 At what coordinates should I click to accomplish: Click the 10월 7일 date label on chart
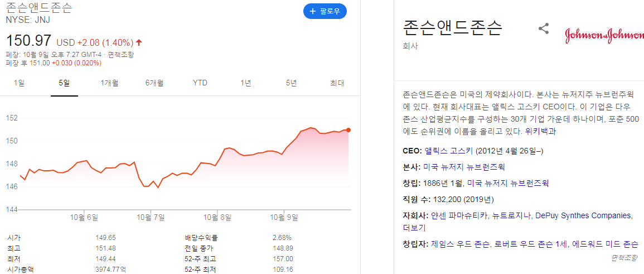151,217
